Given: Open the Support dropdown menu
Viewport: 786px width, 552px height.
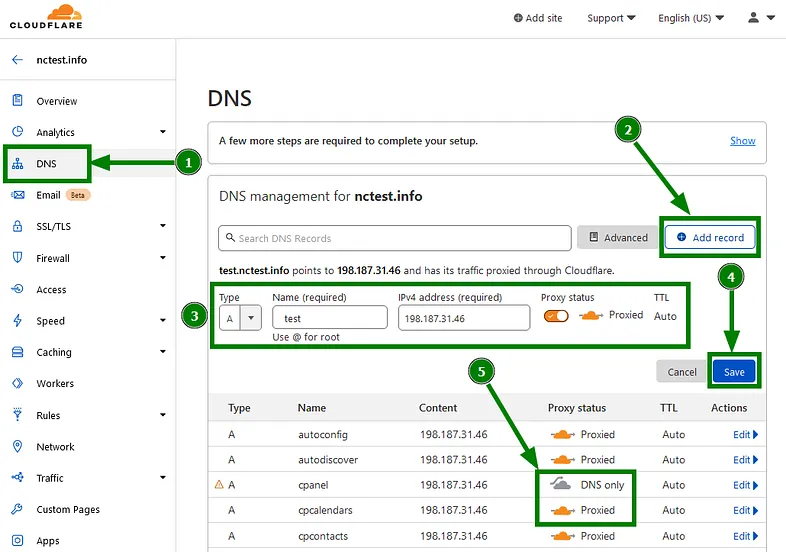Looking at the screenshot, I should point(611,18).
